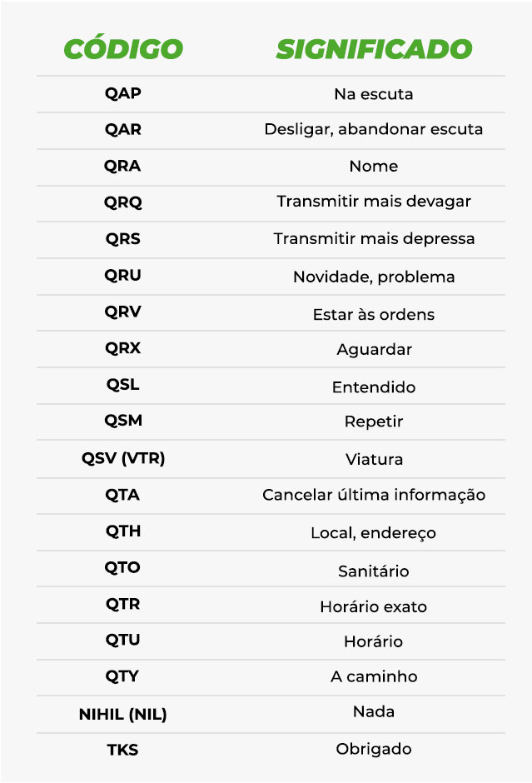Click the 'Entendido' meaning text

tap(374, 387)
